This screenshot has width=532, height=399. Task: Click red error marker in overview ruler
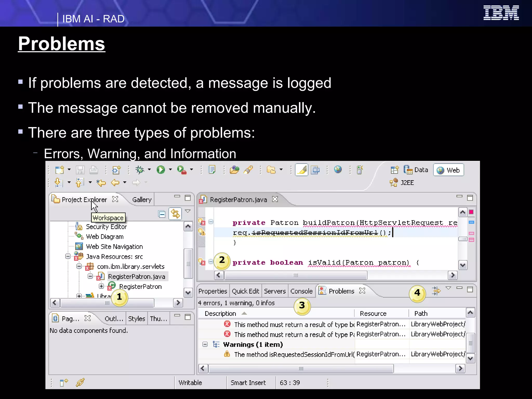coord(471,212)
